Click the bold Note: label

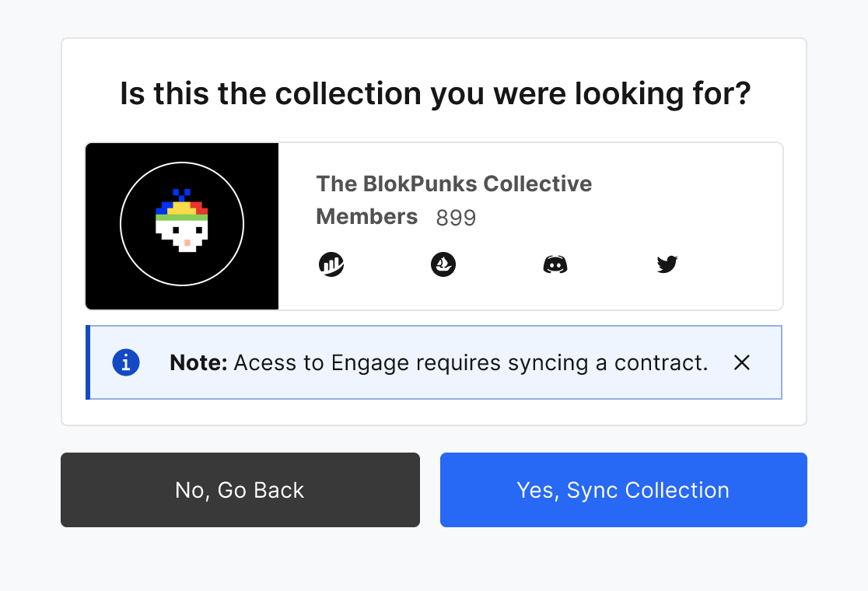[x=198, y=362]
